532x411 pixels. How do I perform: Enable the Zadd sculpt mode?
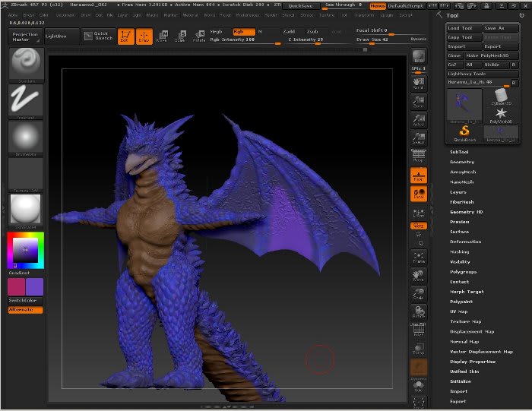289,32
